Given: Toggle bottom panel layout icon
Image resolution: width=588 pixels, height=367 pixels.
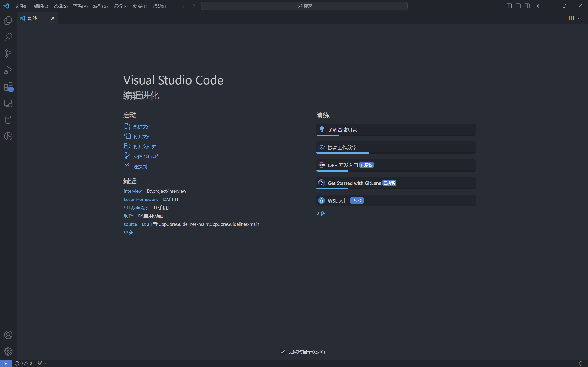Looking at the screenshot, I should [518, 6].
